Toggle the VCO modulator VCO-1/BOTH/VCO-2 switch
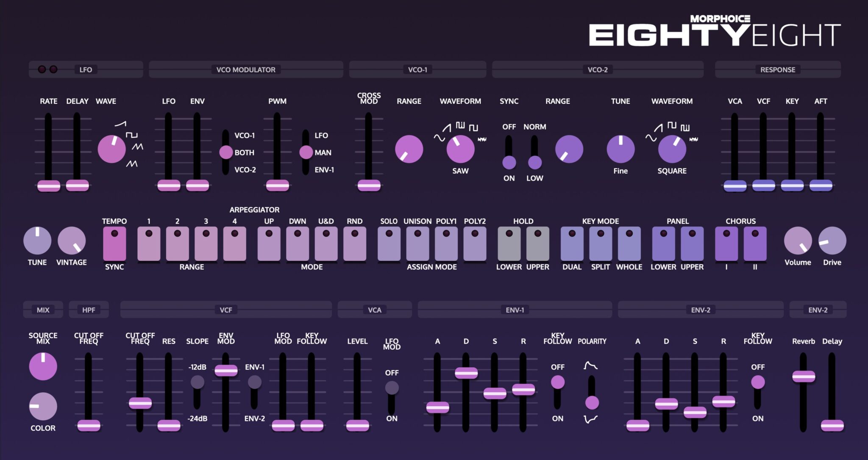 coord(226,152)
